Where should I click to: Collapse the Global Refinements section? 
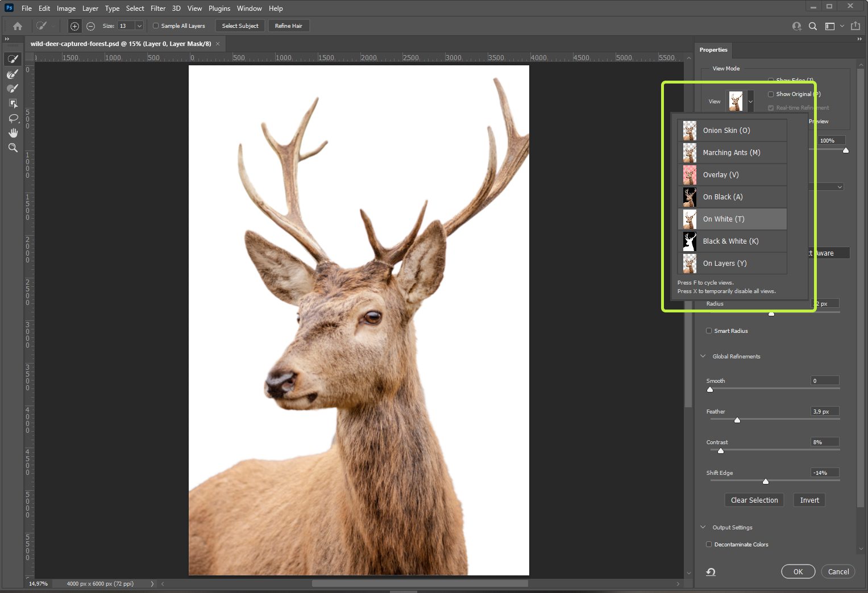pyautogui.click(x=703, y=356)
